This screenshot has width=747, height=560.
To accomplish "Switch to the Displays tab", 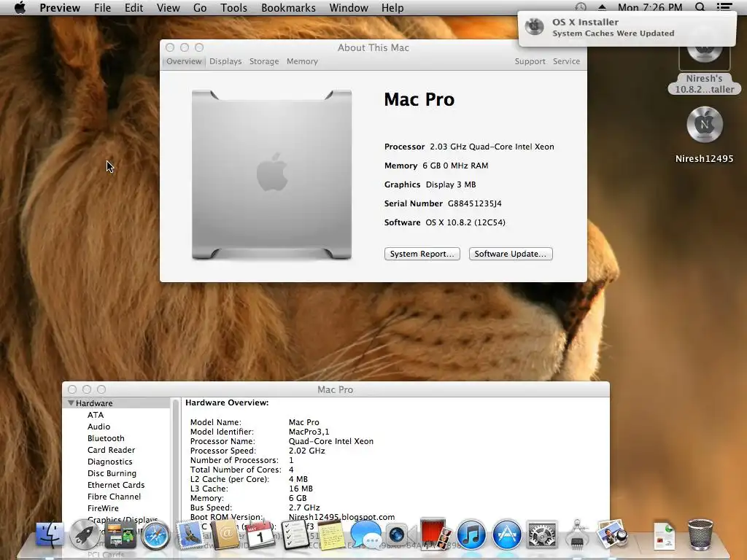I will coord(225,61).
